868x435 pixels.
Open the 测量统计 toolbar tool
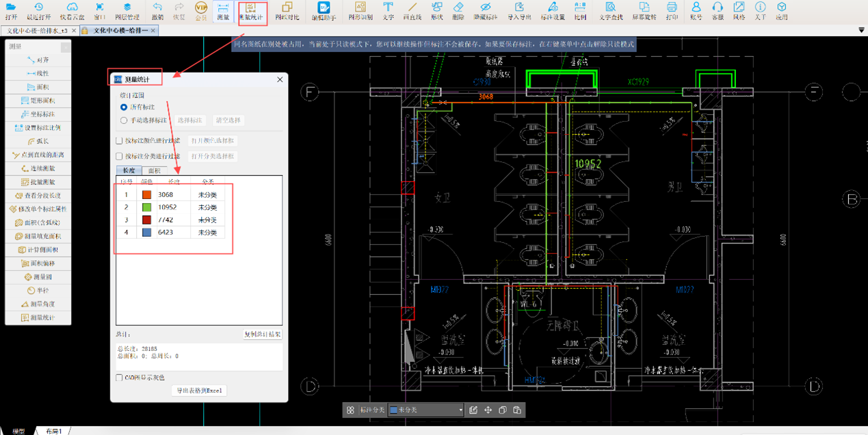250,11
